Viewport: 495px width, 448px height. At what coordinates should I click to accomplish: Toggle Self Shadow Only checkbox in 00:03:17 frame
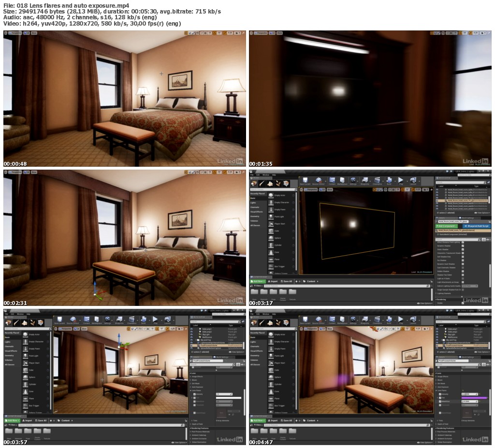click(x=463, y=257)
